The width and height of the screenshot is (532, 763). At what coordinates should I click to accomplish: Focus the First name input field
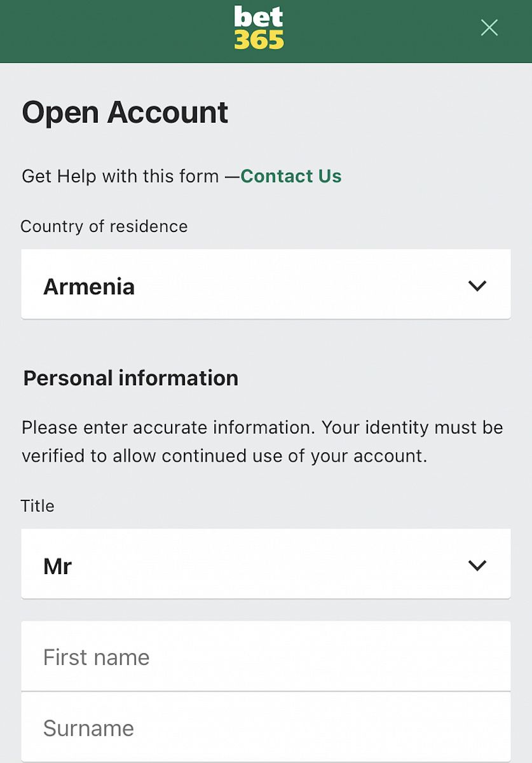point(266,656)
